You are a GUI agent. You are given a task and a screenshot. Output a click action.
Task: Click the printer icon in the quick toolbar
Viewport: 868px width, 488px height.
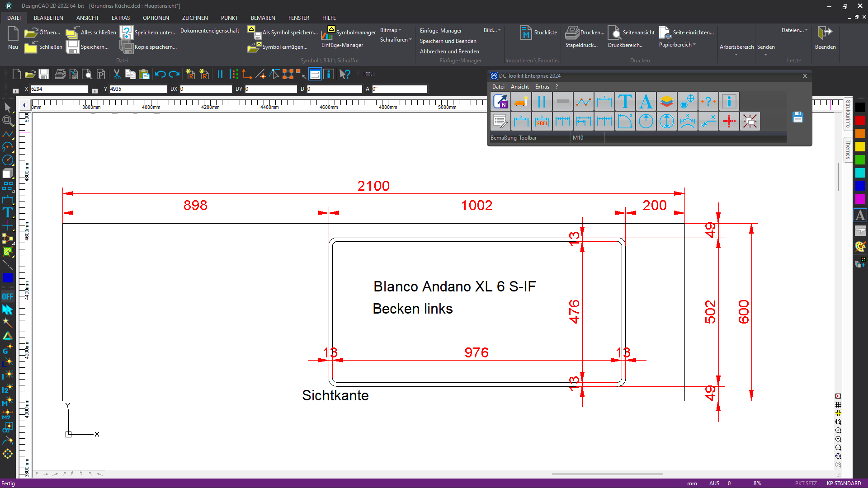(60, 74)
